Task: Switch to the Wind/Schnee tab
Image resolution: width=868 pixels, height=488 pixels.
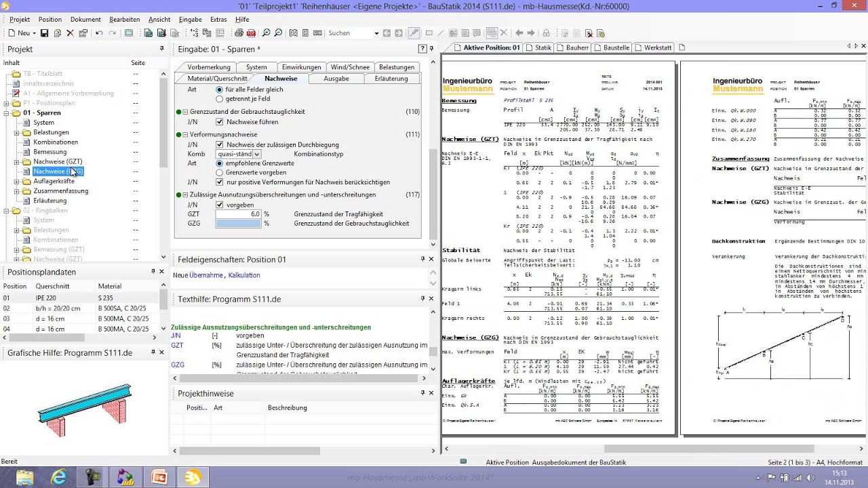Action: pyautogui.click(x=350, y=67)
